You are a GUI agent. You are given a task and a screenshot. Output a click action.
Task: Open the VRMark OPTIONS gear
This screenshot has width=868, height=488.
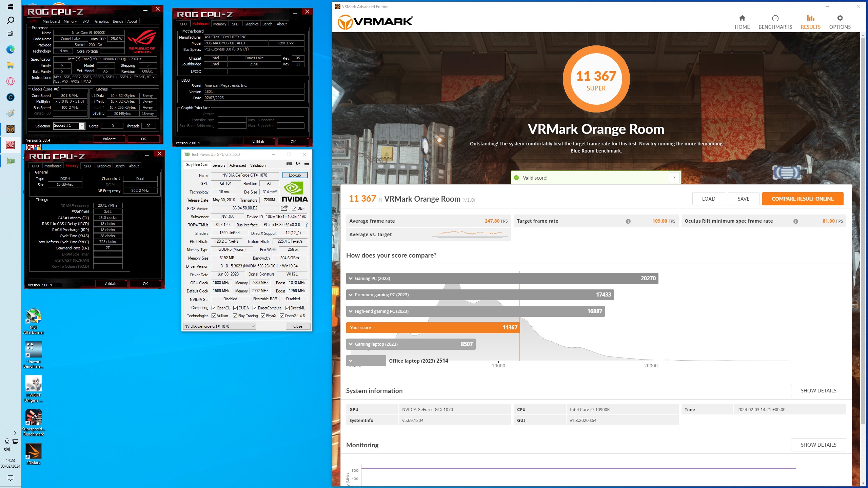click(840, 22)
